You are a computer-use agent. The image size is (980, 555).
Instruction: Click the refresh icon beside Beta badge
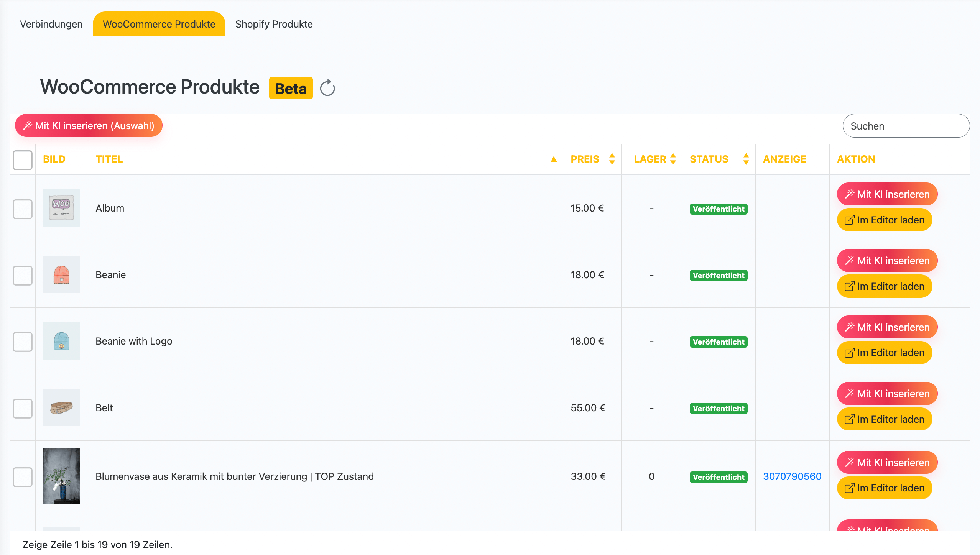coord(327,88)
